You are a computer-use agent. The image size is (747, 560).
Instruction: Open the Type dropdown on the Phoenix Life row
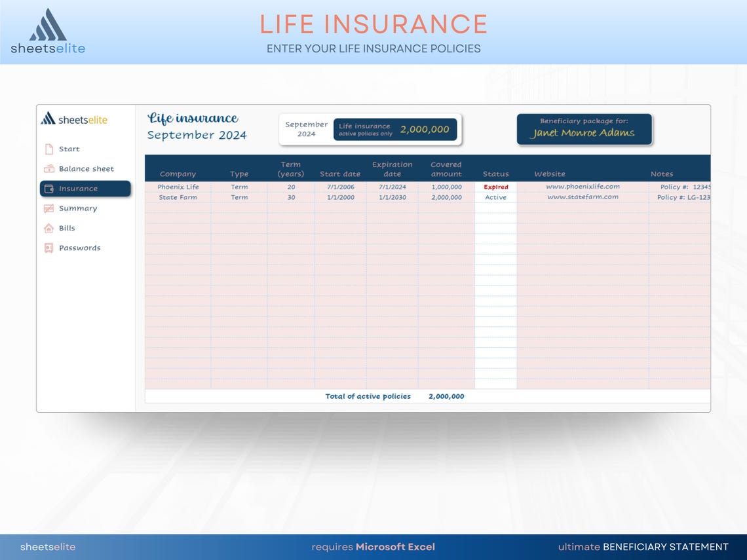point(239,187)
